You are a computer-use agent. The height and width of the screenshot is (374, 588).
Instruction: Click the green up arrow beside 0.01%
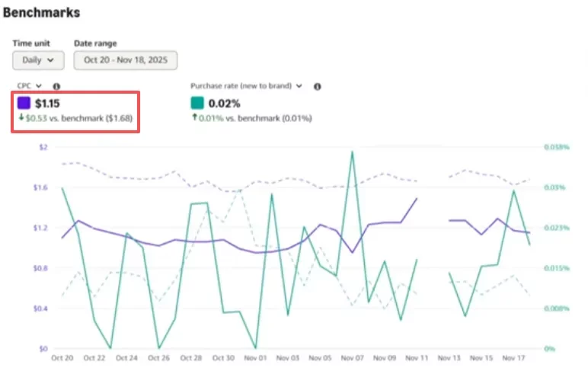click(x=194, y=118)
